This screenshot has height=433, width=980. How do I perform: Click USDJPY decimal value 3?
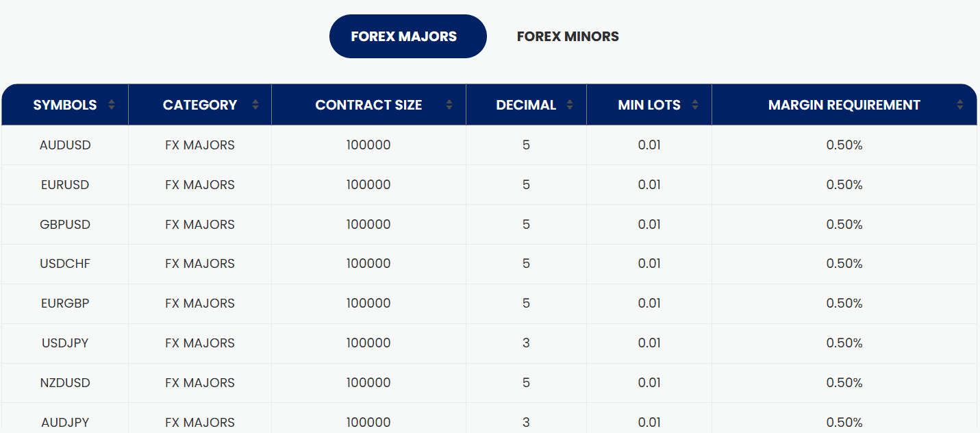[526, 343]
